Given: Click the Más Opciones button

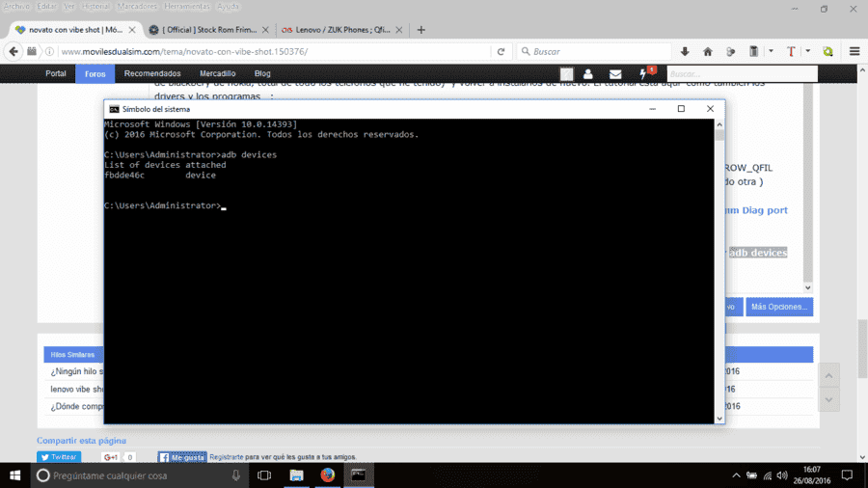Looking at the screenshot, I should [779, 307].
